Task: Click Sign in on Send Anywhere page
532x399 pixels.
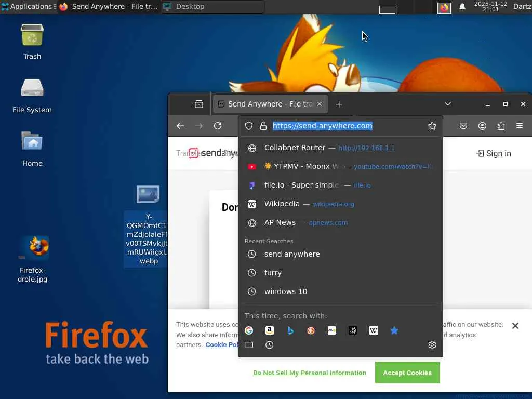Action: pos(494,153)
